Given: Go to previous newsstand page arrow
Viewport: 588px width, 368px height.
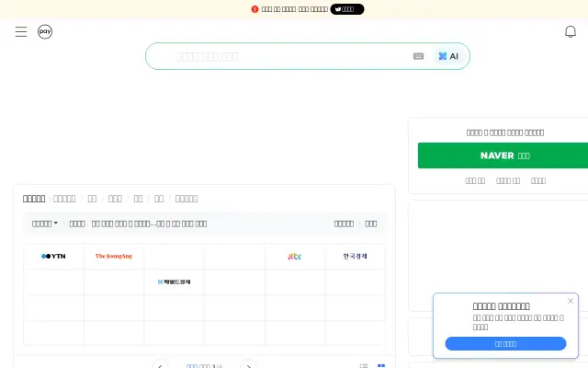Looking at the screenshot, I should [x=160, y=365].
